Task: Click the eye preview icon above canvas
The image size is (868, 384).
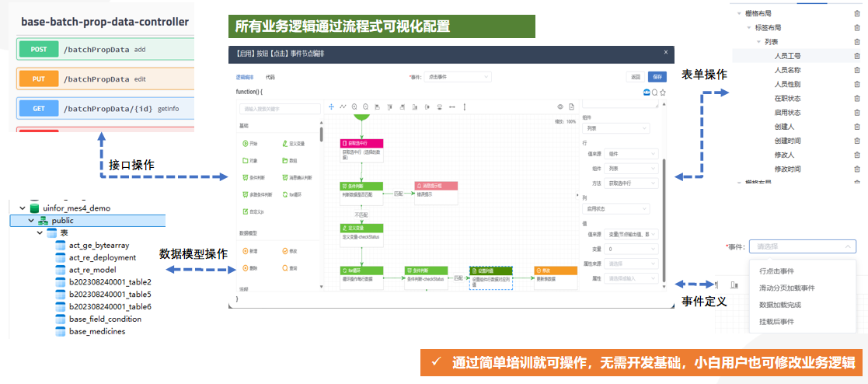Action: coord(559,107)
